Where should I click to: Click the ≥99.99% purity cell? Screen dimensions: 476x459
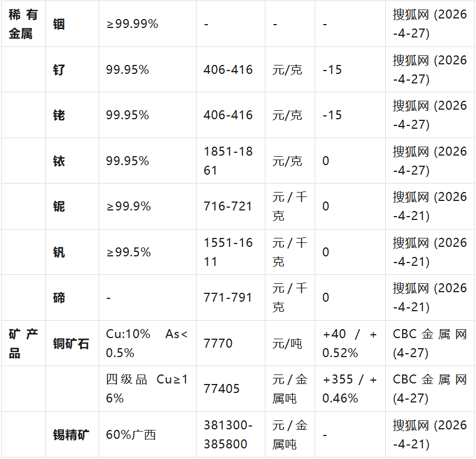coord(132,24)
